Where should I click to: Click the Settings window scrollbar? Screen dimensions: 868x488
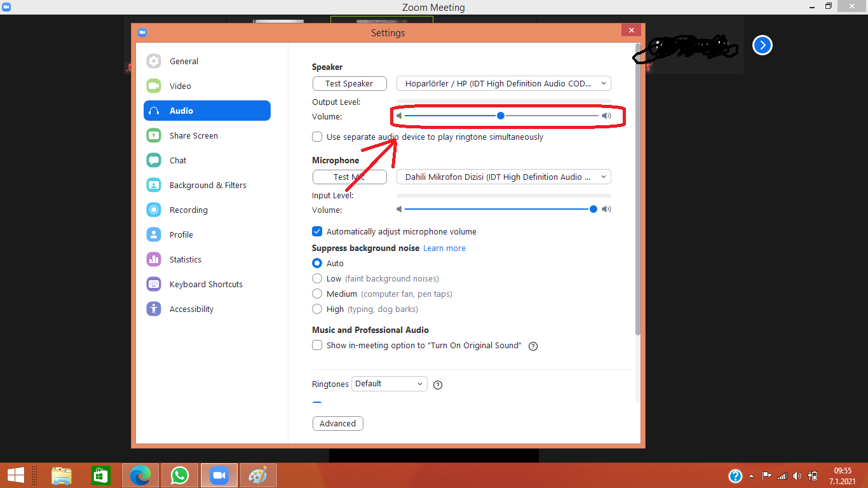tap(638, 189)
